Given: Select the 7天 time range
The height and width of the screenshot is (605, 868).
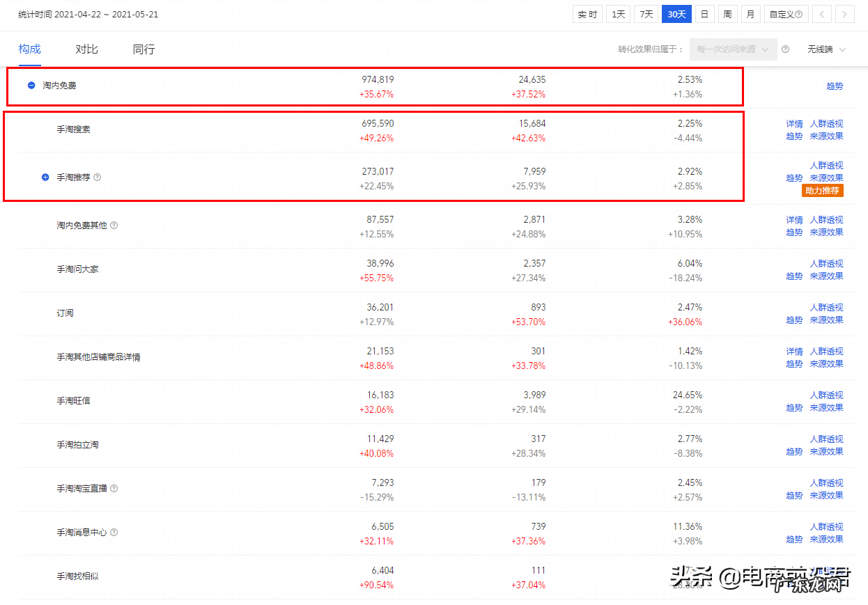Looking at the screenshot, I should click(x=646, y=13).
